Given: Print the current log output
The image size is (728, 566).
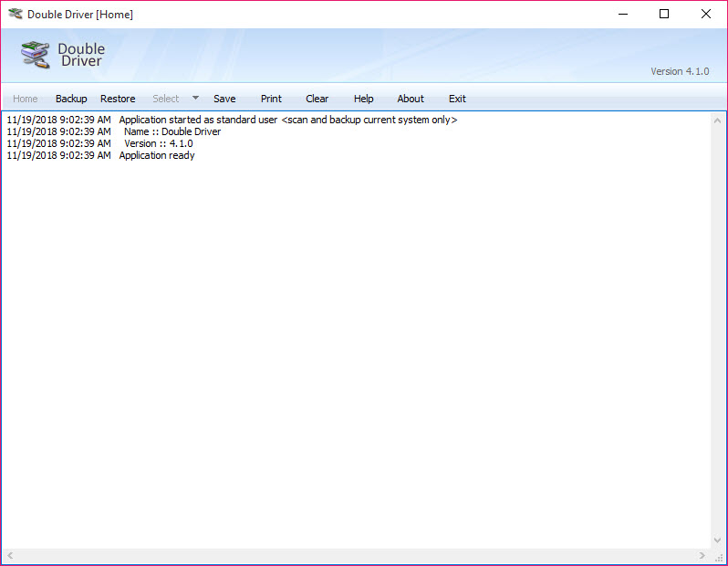Looking at the screenshot, I should tap(271, 99).
